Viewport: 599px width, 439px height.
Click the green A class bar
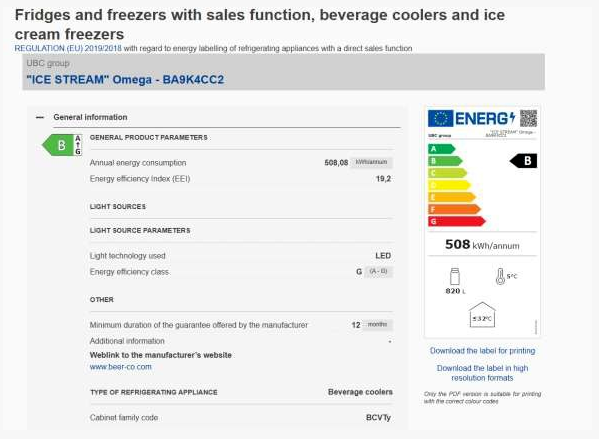442,149
